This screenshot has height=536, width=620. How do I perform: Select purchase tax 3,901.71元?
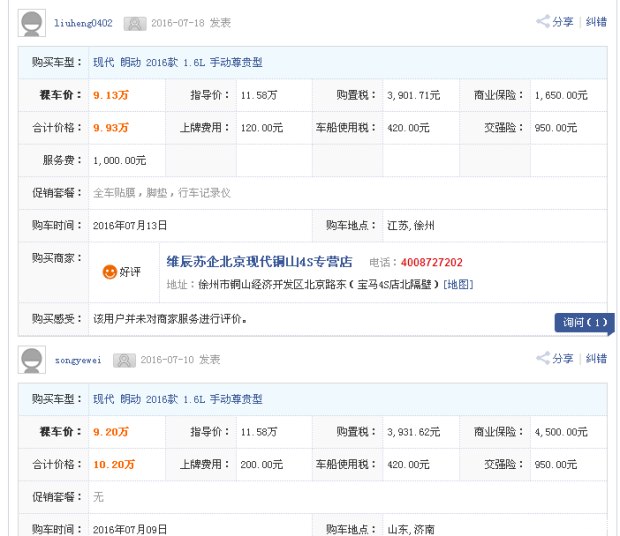point(414,95)
